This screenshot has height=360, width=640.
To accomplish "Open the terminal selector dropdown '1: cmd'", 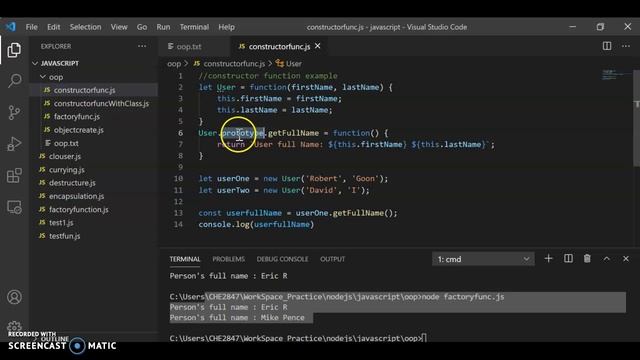I will coord(483,259).
